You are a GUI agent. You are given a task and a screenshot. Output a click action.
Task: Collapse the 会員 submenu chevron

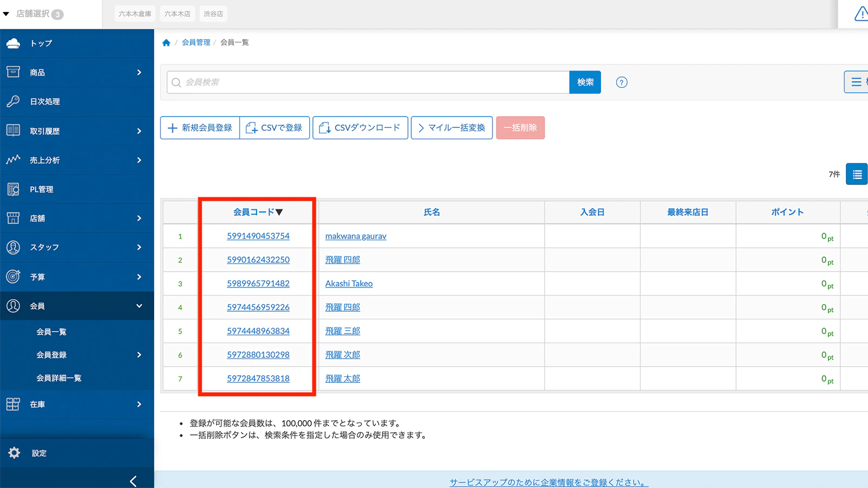139,306
